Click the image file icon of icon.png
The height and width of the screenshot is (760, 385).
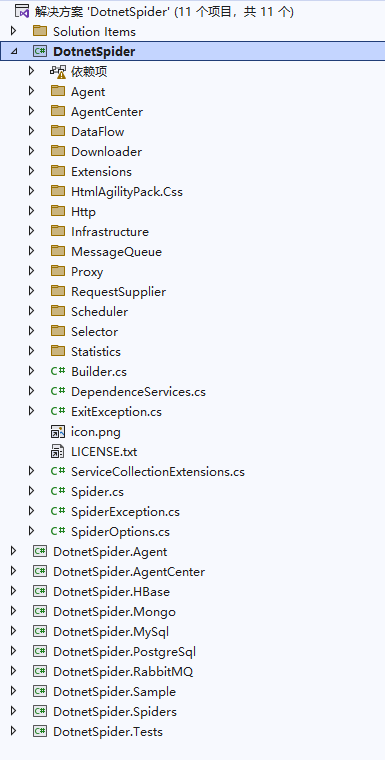[x=58, y=431]
